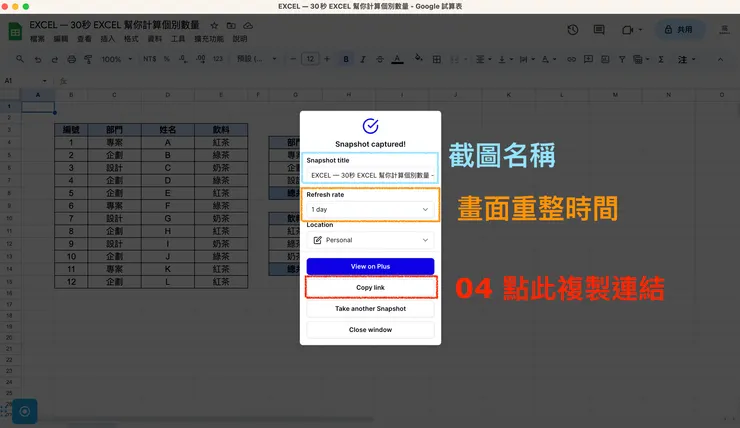The width and height of the screenshot is (740, 428).
Task: Open the 檔案 menu
Action: click(37, 39)
